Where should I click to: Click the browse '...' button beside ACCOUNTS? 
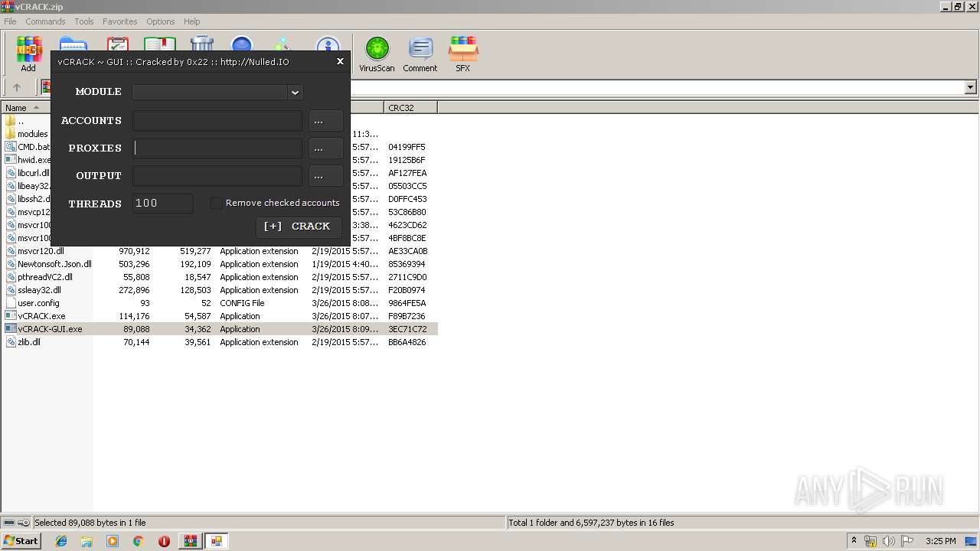click(x=325, y=121)
